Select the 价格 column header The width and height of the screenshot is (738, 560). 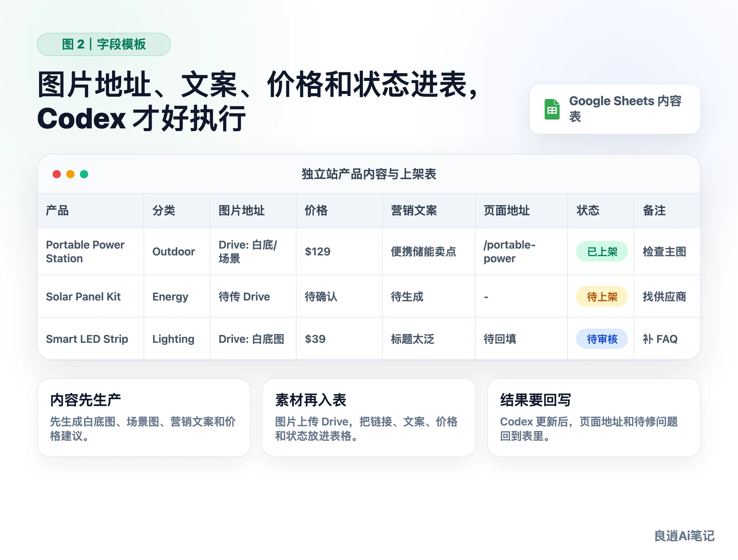click(x=339, y=211)
